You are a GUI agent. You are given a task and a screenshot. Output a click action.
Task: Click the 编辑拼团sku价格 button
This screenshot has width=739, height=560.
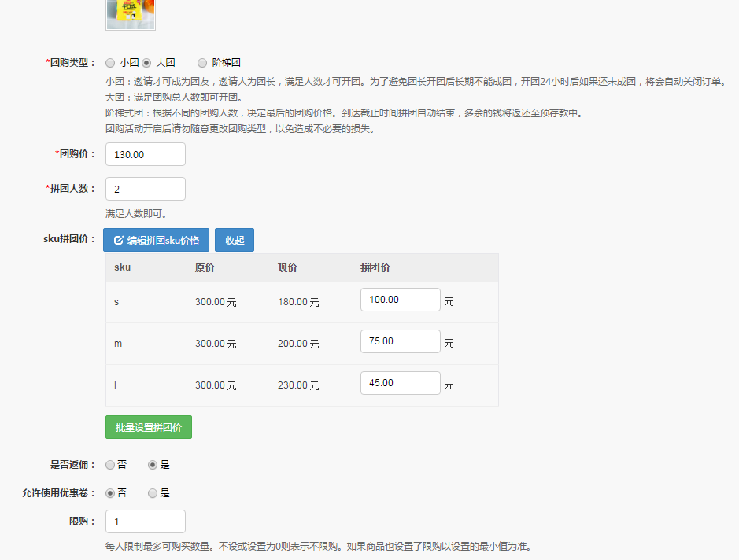(x=156, y=240)
